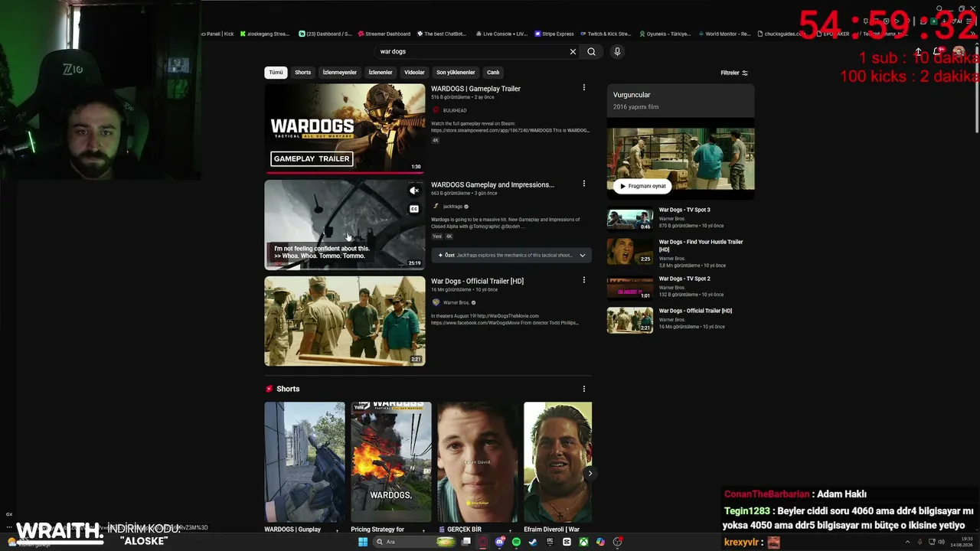
Task: Show hidden system tray icons
Action: click(907, 542)
